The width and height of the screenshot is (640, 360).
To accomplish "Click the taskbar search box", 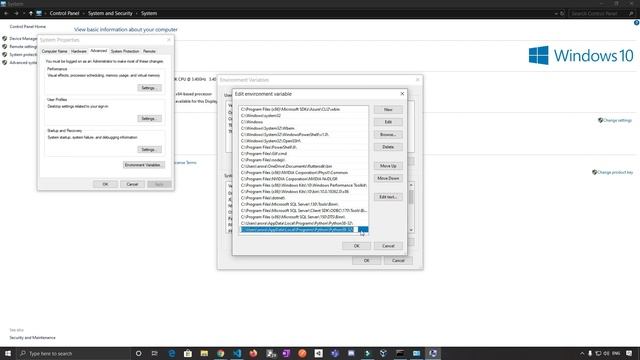I will point(73,353).
